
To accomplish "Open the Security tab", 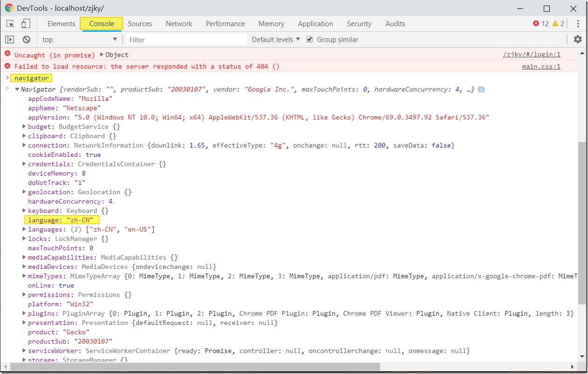I will [x=359, y=24].
